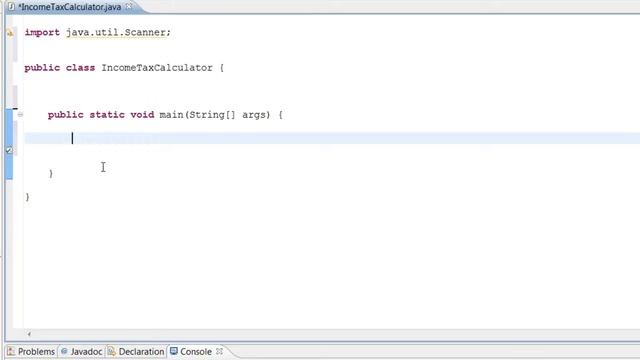Click the Javadoc tab @ icon
Screen dimensions: 640x360
[x=64, y=351]
